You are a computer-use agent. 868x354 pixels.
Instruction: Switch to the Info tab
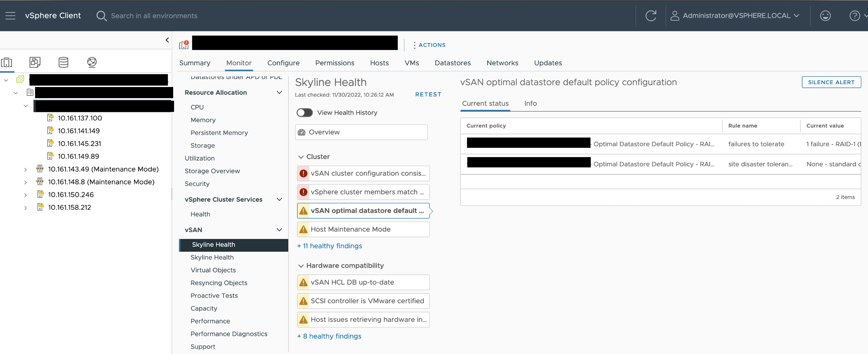(x=530, y=103)
